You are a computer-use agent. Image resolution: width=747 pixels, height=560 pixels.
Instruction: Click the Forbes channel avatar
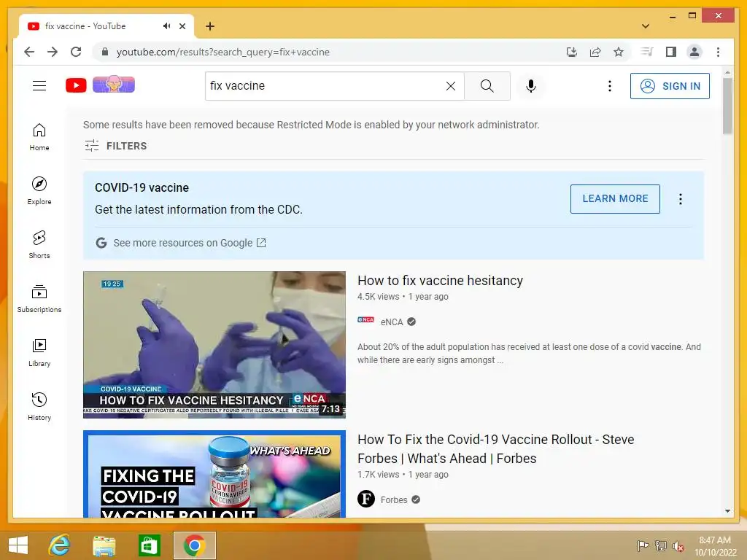click(366, 499)
